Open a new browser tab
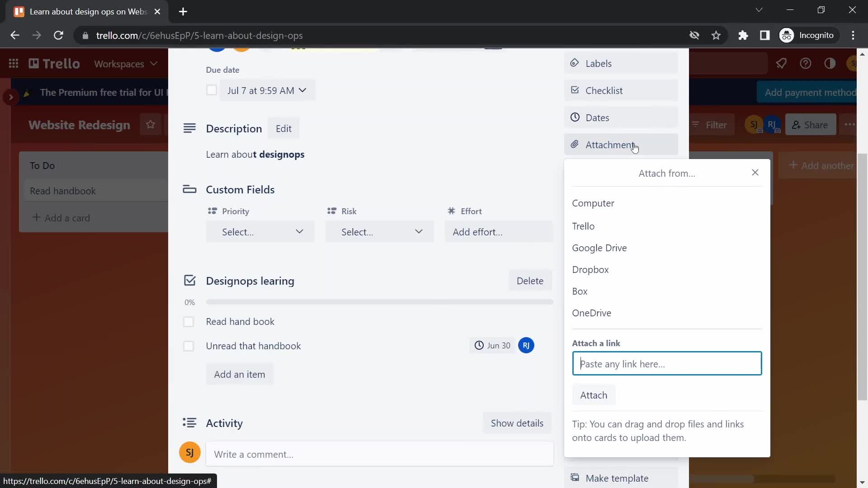The image size is (868, 488). [183, 12]
